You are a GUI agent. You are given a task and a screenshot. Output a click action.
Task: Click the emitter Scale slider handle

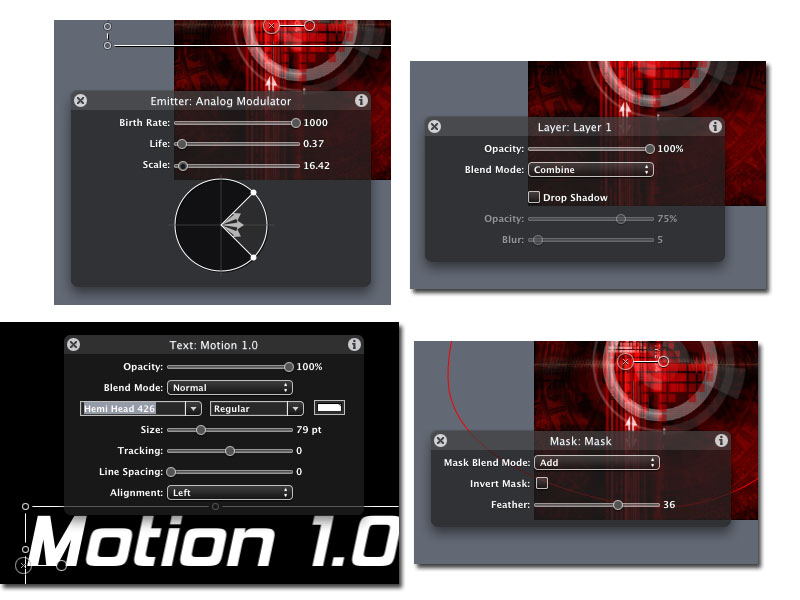tap(183, 166)
